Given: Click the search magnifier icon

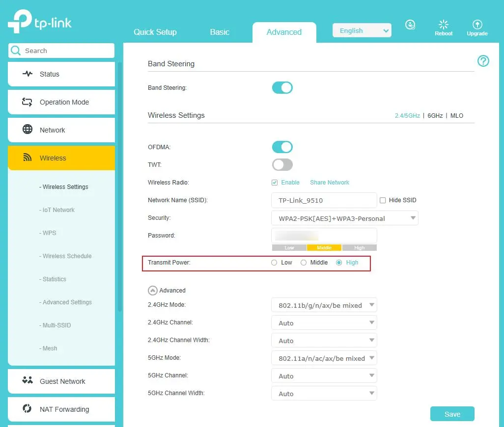Looking at the screenshot, I should click(x=15, y=51).
